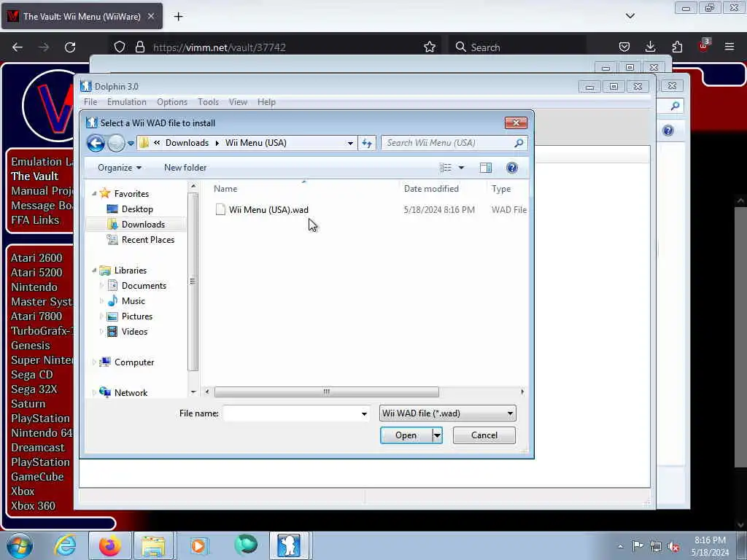Open the Windows Start menu
Image resolution: width=747 pixels, height=560 pixels.
[20, 545]
